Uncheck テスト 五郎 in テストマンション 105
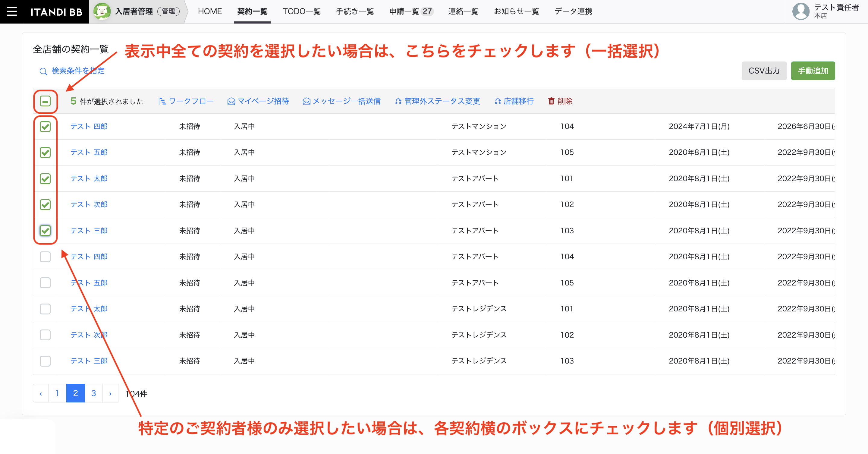 click(45, 153)
